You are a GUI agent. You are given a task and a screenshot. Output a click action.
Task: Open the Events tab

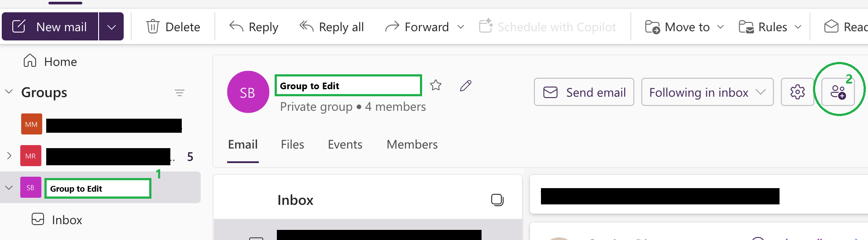345,145
